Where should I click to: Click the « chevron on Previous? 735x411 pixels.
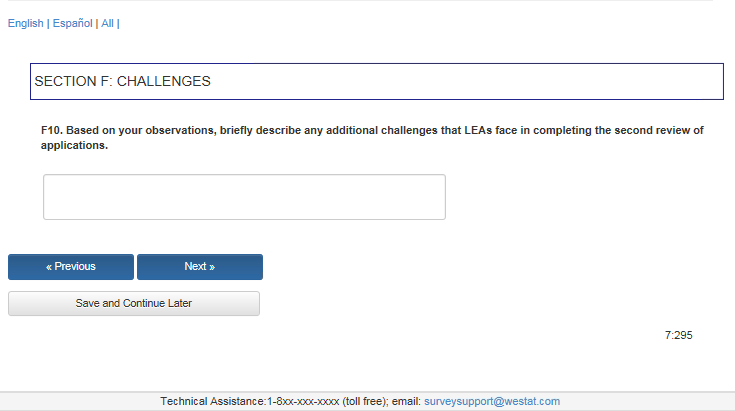coord(49,267)
